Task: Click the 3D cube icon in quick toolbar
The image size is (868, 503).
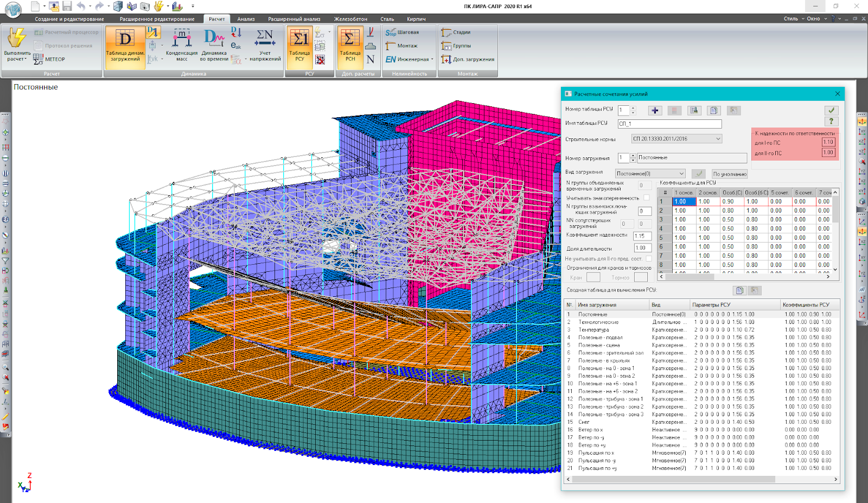Action: coord(118,6)
